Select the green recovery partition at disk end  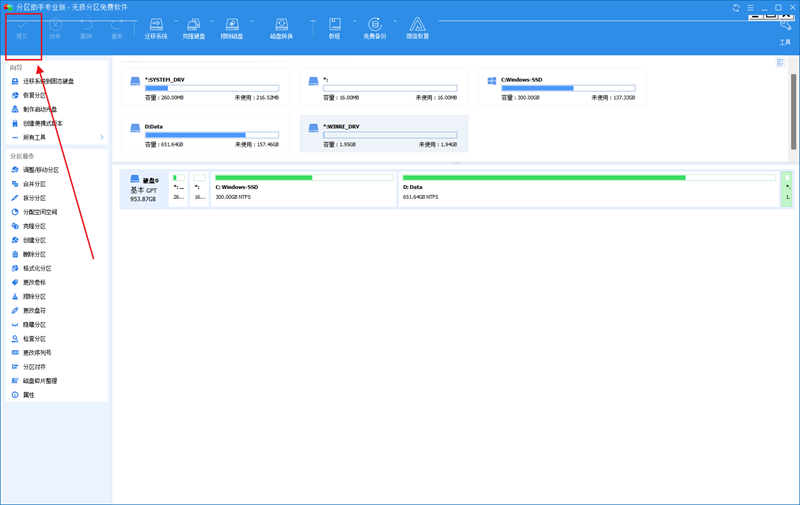coord(787,189)
